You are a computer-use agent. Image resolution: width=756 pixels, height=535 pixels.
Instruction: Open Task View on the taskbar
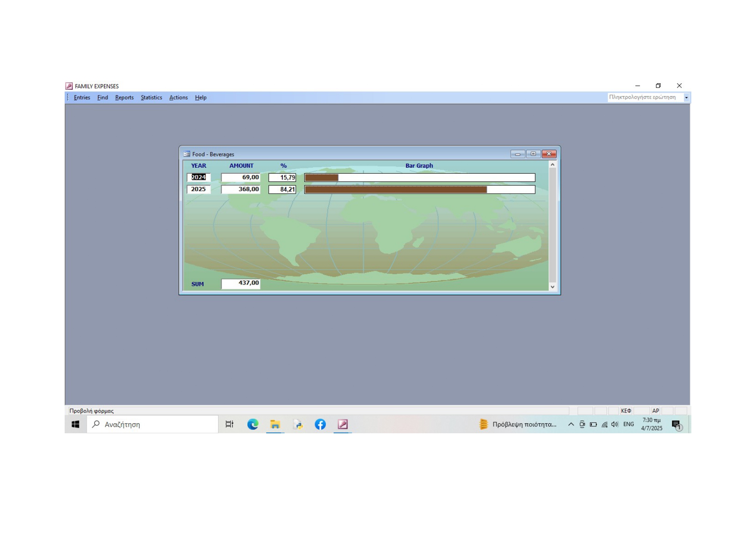(x=229, y=424)
